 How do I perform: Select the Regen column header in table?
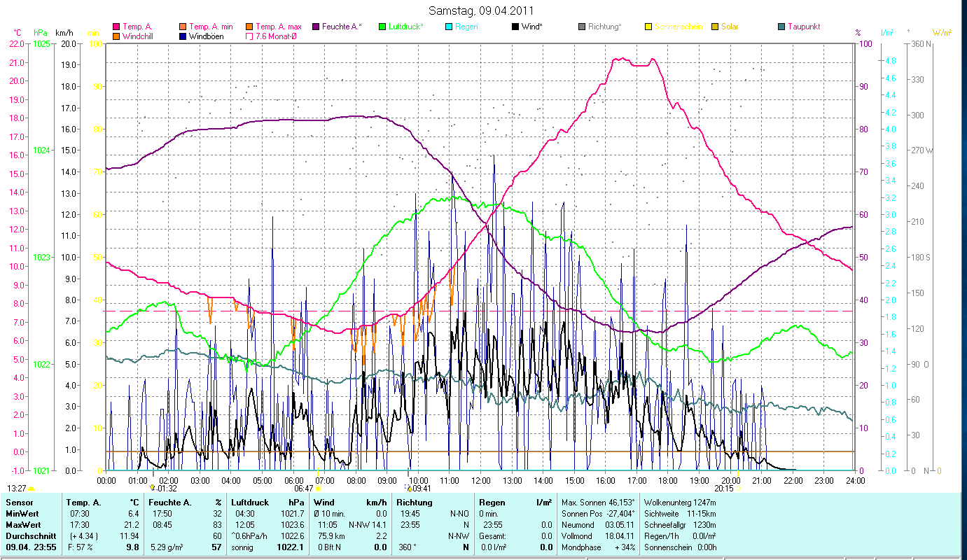pyautogui.click(x=492, y=503)
